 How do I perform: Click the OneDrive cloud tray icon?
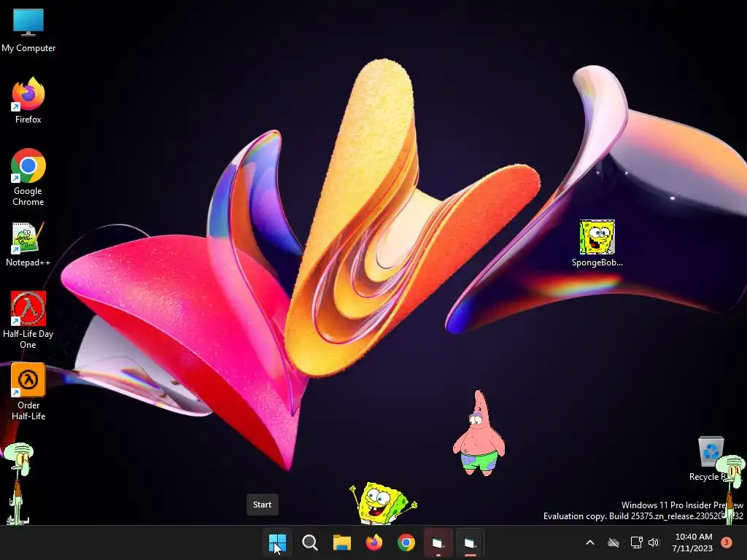click(x=614, y=542)
